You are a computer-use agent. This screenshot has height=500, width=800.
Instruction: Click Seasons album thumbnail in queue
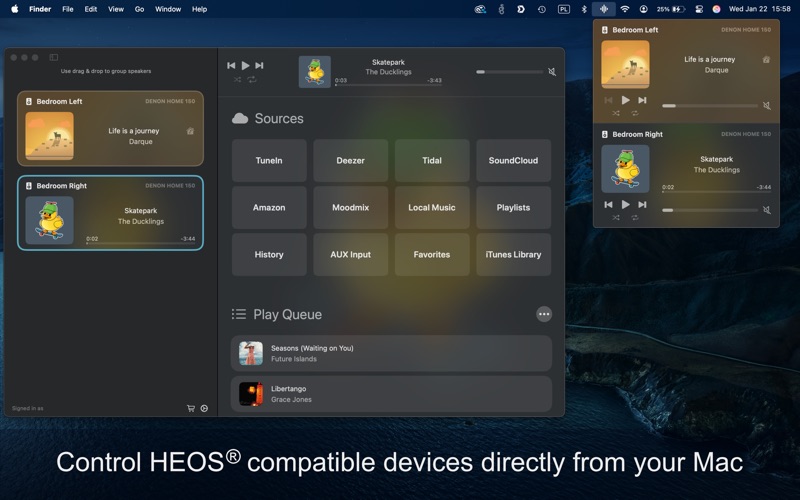pyautogui.click(x=251, y=353)
